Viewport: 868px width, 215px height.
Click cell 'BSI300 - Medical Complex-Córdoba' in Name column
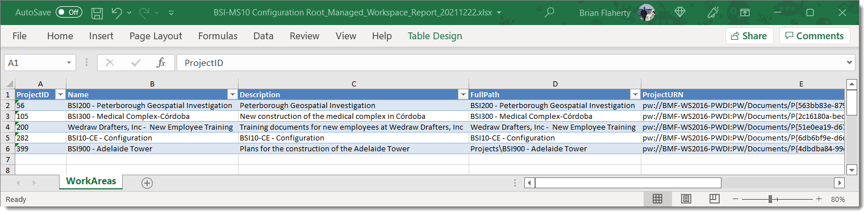152,116
